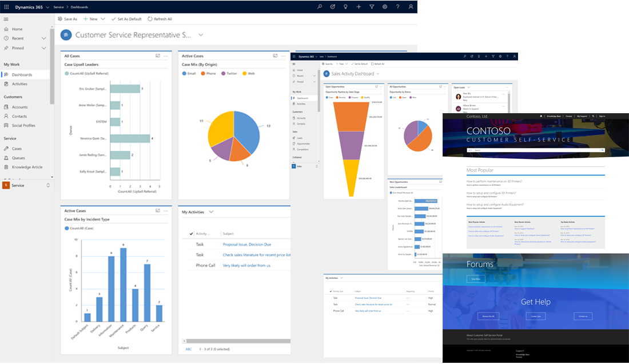Viewport: 629px width, 364px height.
Task: Open more options on Active Cases pie tile
Action: pos(283,56)
